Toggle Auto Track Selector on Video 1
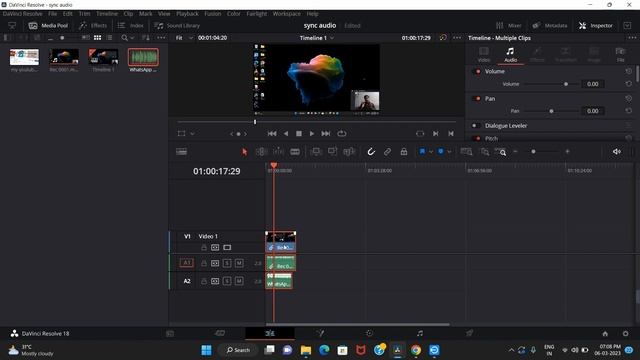The width and height of the screenshot is (640, 360). [215, 247]
